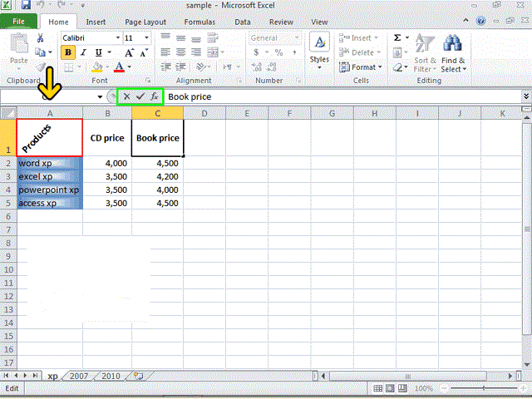Click the Fill down icon
532x399 pixels.
tap(397, 52)
